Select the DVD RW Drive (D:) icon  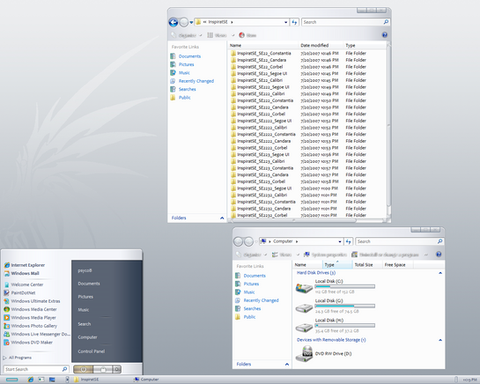point(304,354)
